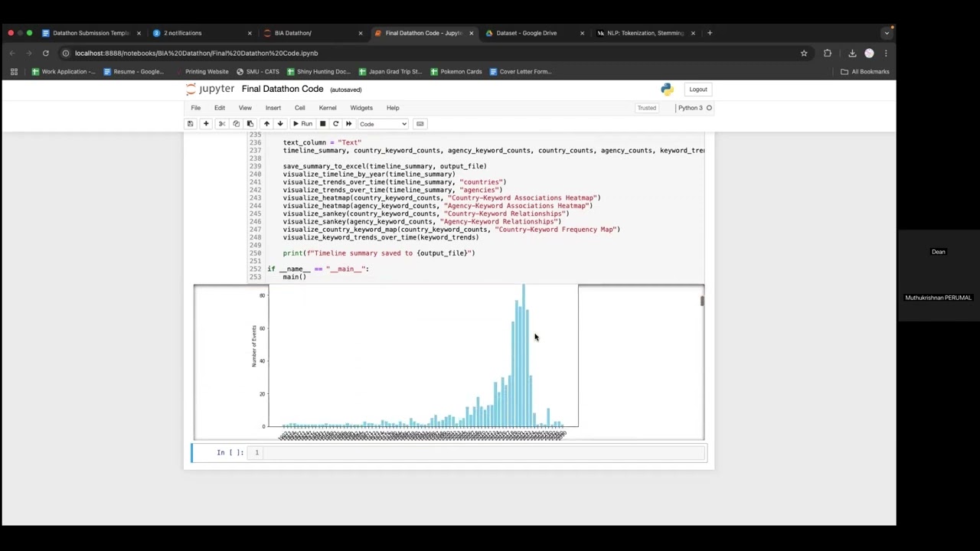Open the Code cell type dropdown

pos(383,124)
